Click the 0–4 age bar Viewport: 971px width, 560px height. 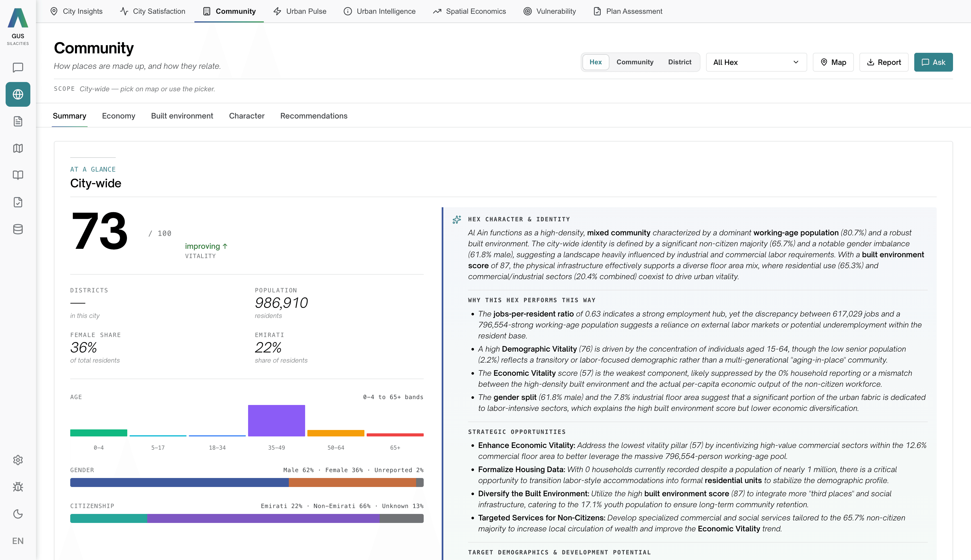(x=99, y=433)
